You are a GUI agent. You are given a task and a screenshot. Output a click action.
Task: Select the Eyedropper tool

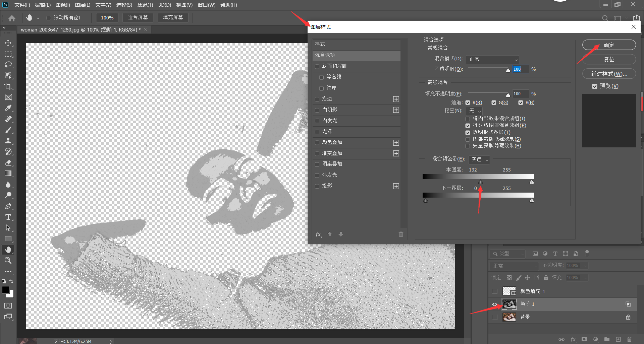(x=8, y=108)
